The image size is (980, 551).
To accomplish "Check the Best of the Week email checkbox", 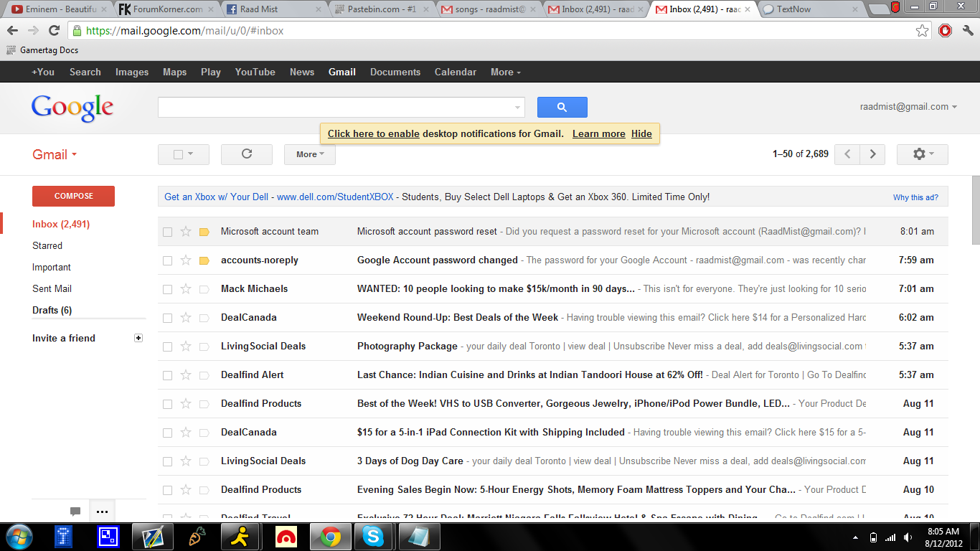I will [167, 404].
